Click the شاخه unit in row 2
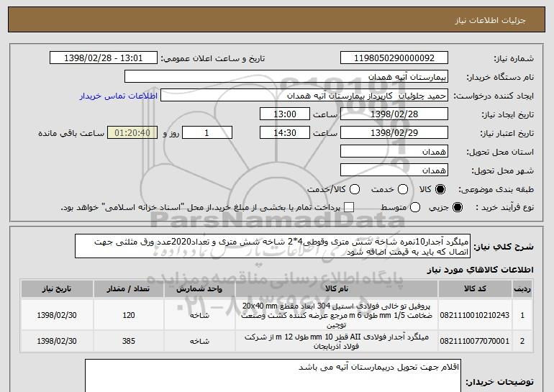Screen dimensions: 554x392 pyautogui.click(x=199, y=342)
